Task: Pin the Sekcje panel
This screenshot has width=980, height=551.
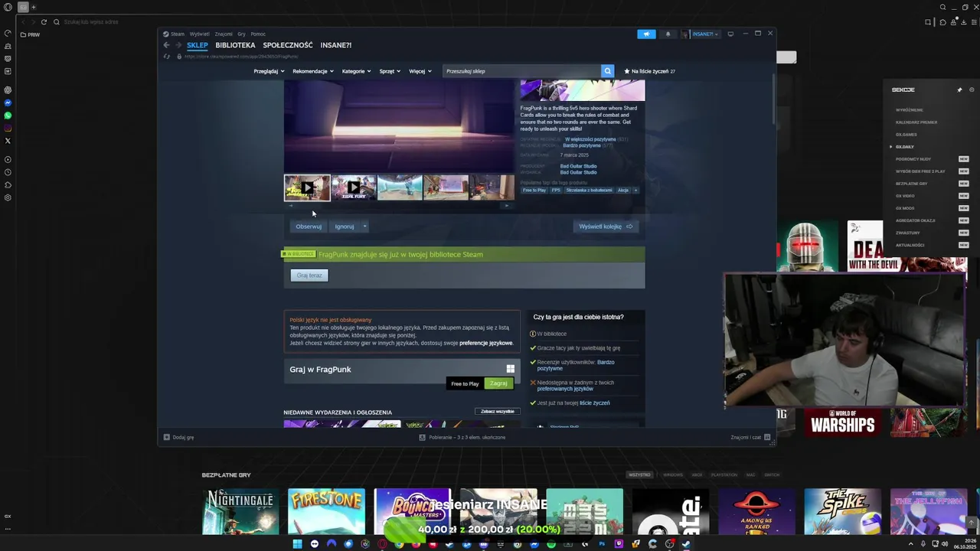Action: click(959, 90)
